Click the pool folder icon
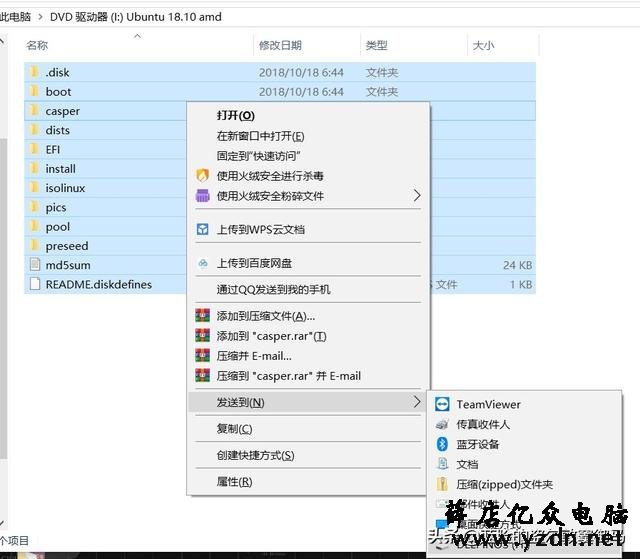This screenshot has width=640, height=559. 35,226
